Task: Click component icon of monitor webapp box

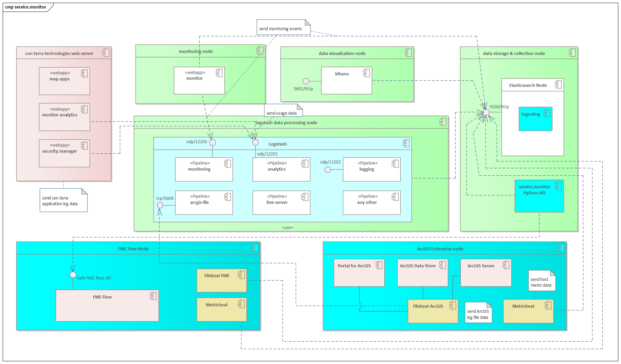Action: click(219, 73)
